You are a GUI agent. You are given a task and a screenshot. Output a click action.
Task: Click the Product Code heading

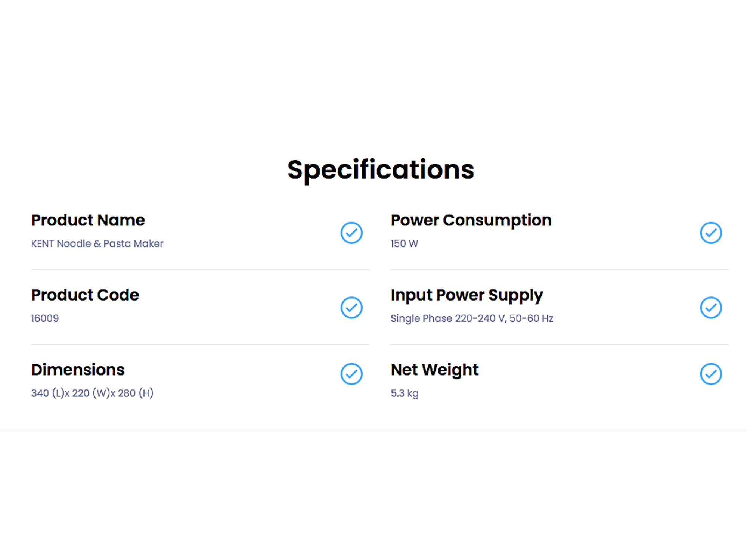pyautogui.click(x=85, y=295)
